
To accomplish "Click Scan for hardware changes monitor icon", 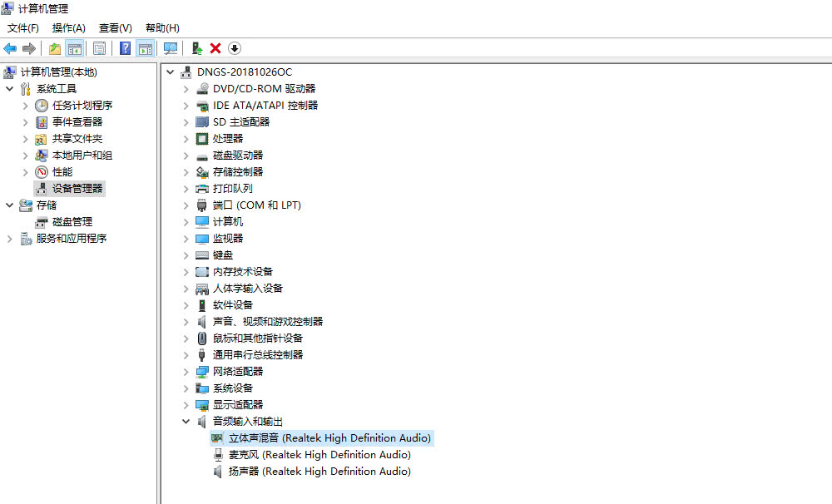I will tap(171, 49).
